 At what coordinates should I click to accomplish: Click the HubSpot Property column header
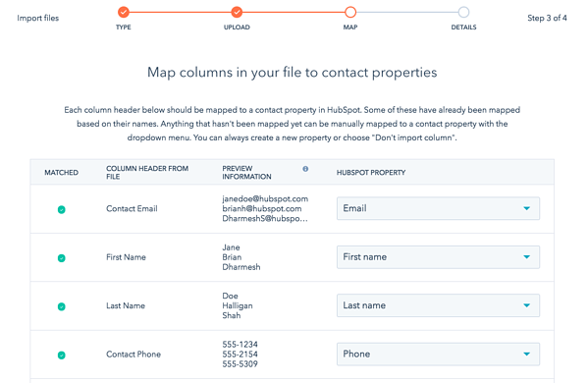tap(371, 173)
